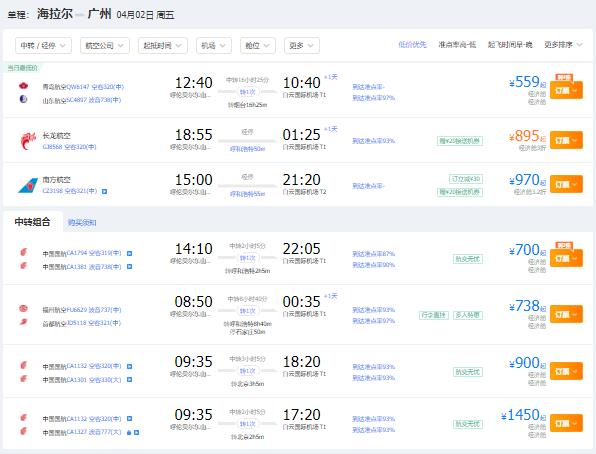Viewport: 596px width, 454px height.
Task: Click flight number GJ8568 空客320(中)
Action: point(70,147)
